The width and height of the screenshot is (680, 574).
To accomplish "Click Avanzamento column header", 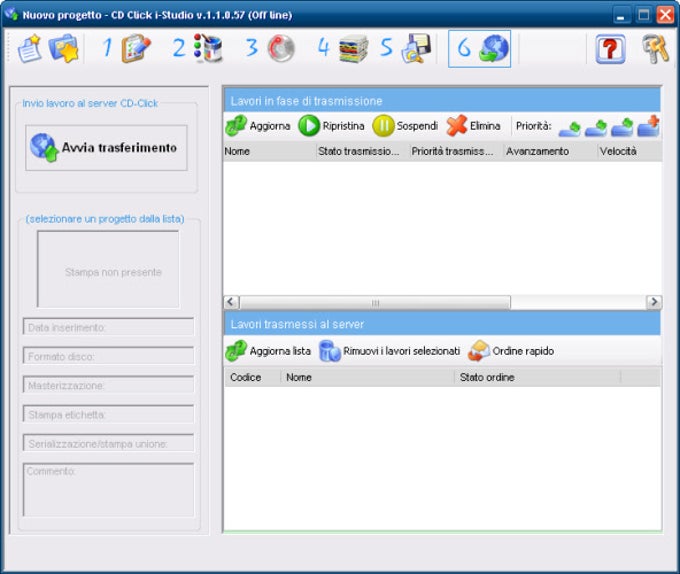I will (x=550, y=151).
